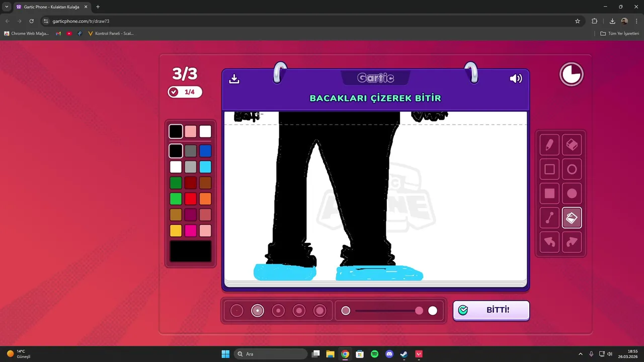Click BİTTİ! to finish the drawing
This screenshot has height=362, width=644.
pyautogui.click(x=491, y=310)
